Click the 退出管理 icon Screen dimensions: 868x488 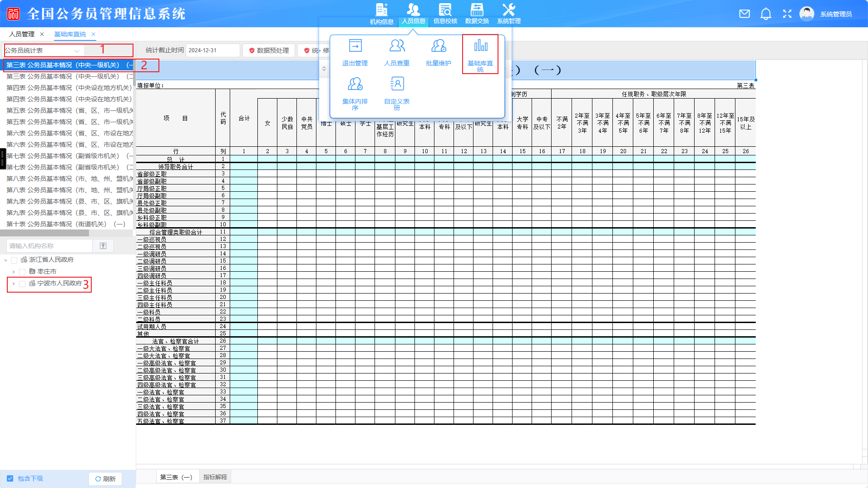[355, 46]
